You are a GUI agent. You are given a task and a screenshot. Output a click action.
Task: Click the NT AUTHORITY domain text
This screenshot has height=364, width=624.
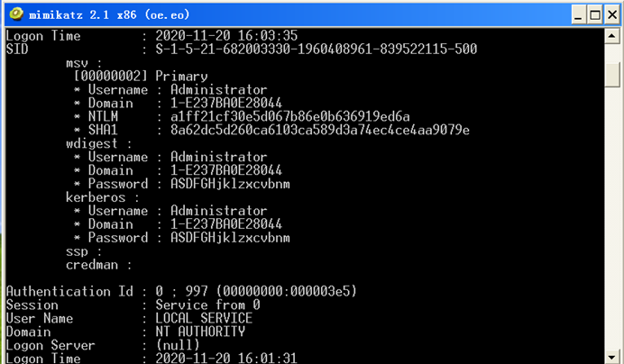point(200,332)
